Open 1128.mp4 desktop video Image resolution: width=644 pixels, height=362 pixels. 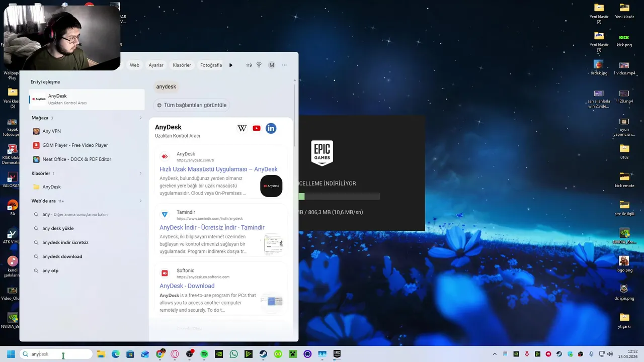624,97
